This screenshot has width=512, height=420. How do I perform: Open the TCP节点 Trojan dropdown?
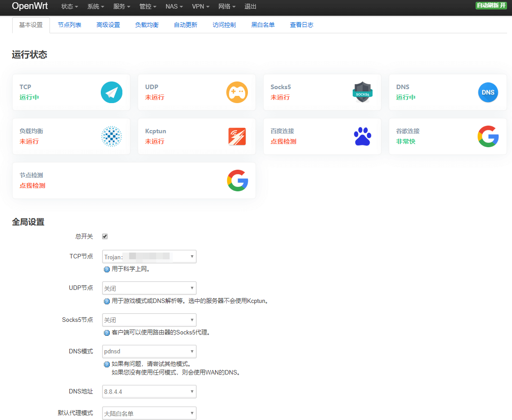(x=149, y=257)
